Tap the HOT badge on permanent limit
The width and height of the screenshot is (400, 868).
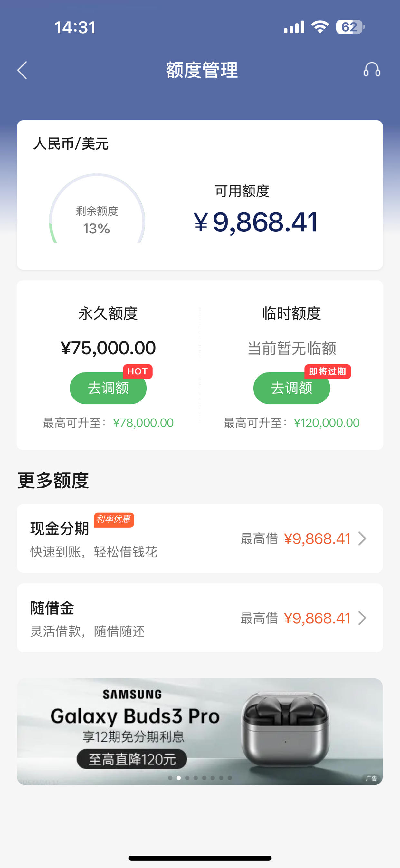click(138, 371)
